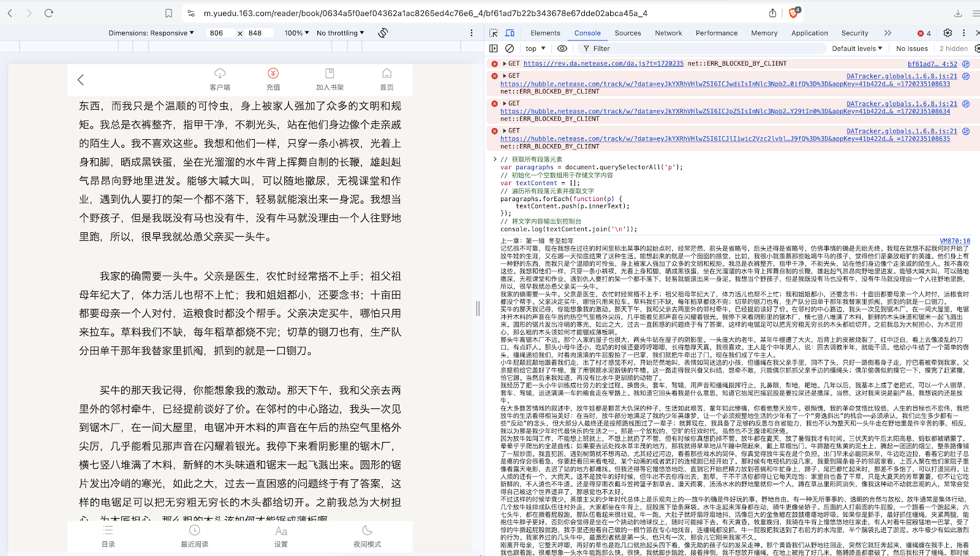The width and height of the screenshot is (980, 556).
Task: Expand the Default levels dropdown
Action: [x=856, y=48]
